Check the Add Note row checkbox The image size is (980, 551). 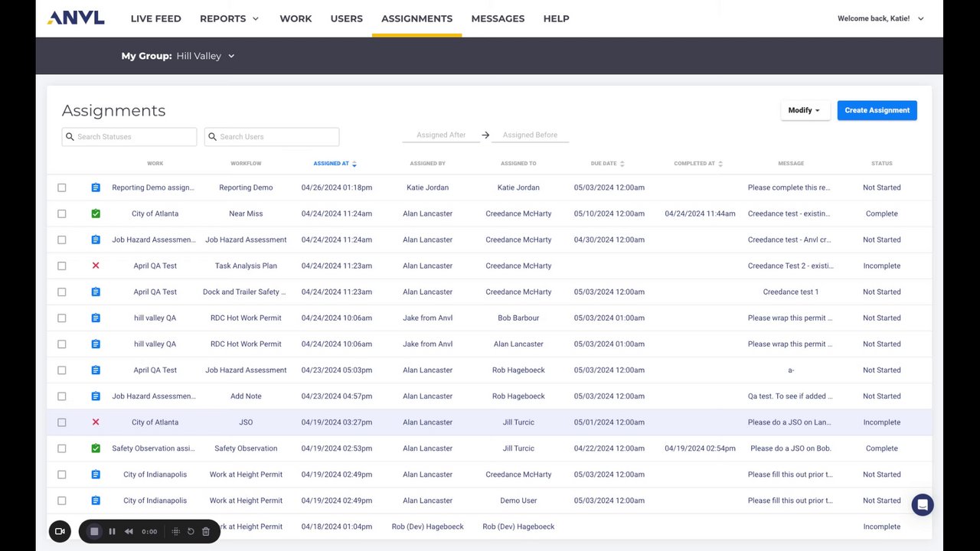62,396
